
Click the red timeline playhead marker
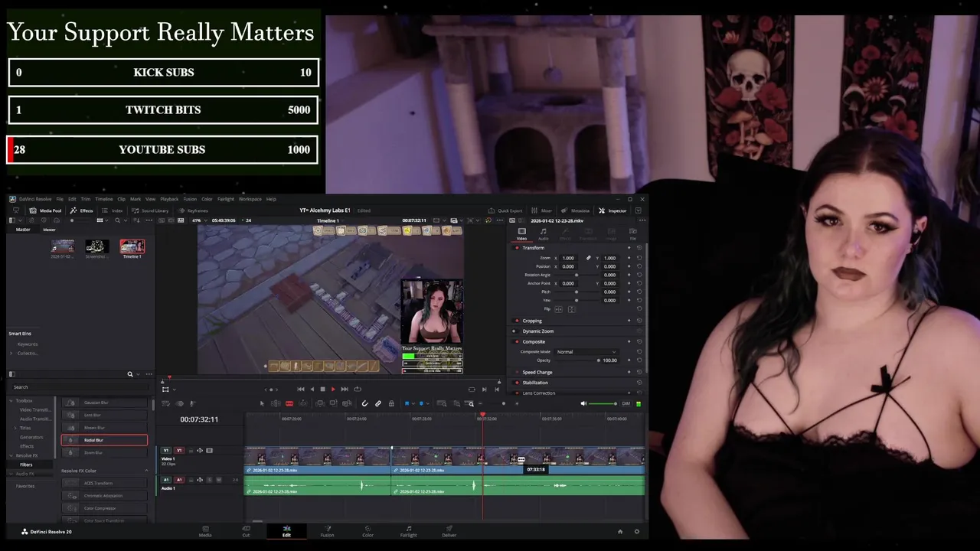[482, 415]
